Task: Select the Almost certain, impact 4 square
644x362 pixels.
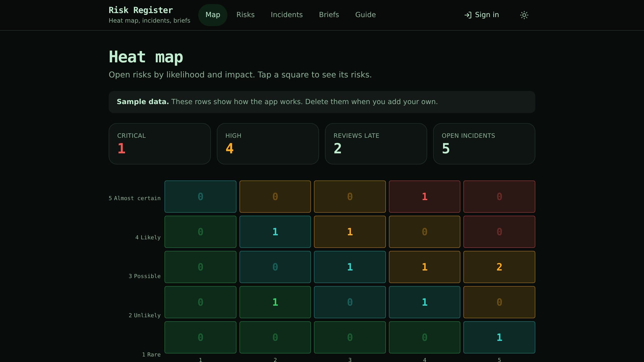Action: click(x=424, y=197)
